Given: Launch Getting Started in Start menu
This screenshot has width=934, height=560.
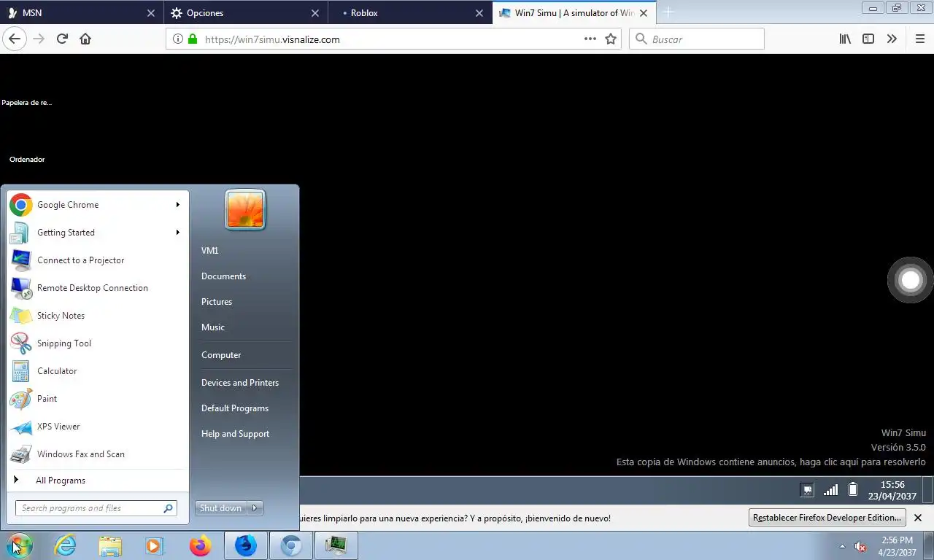Looking at the screenshot, I should pos(97,233).
